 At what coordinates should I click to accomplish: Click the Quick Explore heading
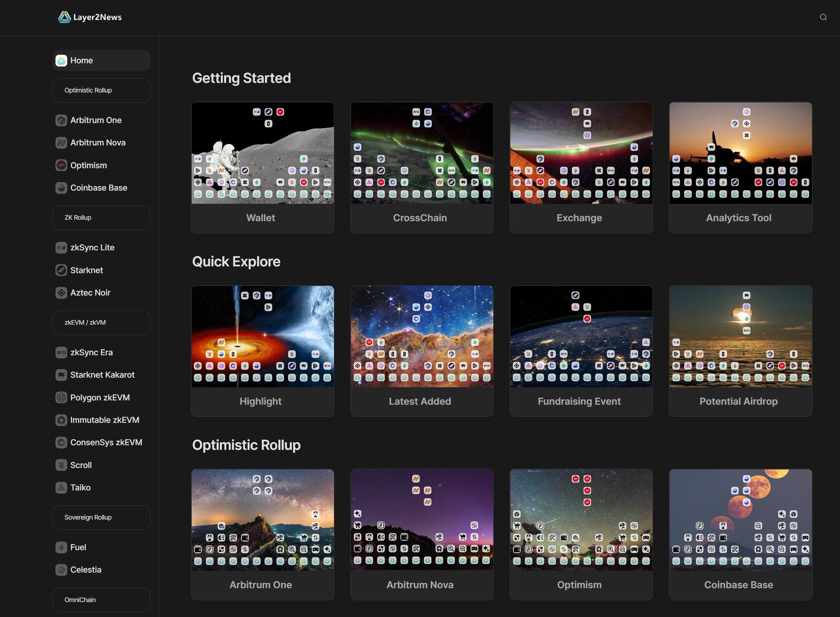[236, 262]
